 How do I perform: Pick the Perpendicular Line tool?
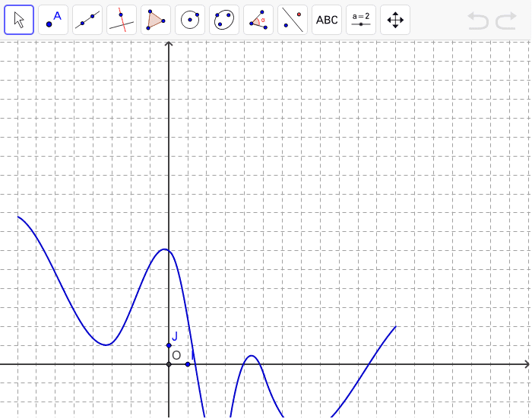(x=122, y=20)
